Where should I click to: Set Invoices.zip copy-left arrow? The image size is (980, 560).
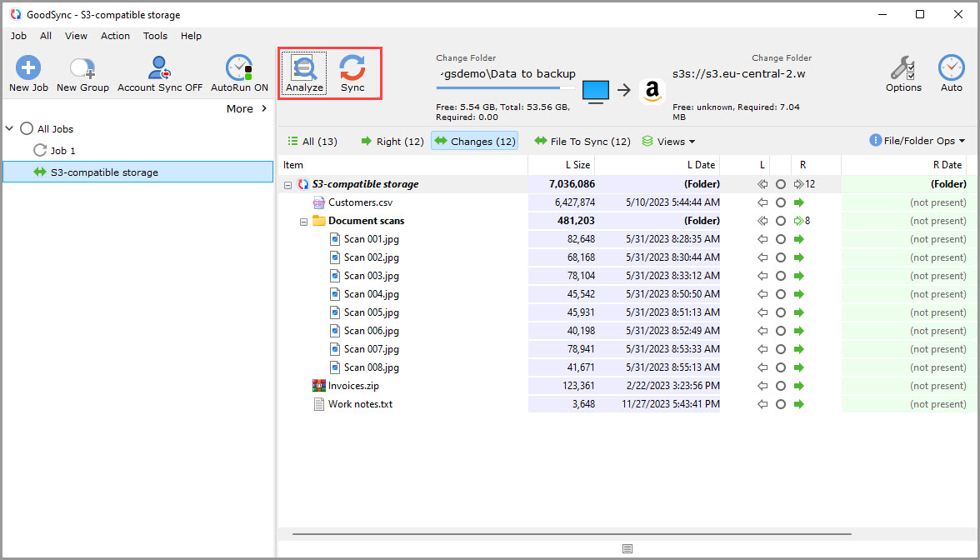tap(762, 386)
